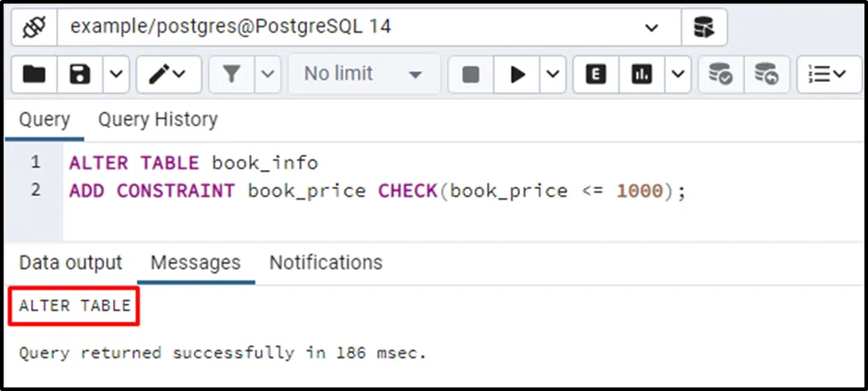
Task: Run the query with the Execute button
Action: click(517, 74)
